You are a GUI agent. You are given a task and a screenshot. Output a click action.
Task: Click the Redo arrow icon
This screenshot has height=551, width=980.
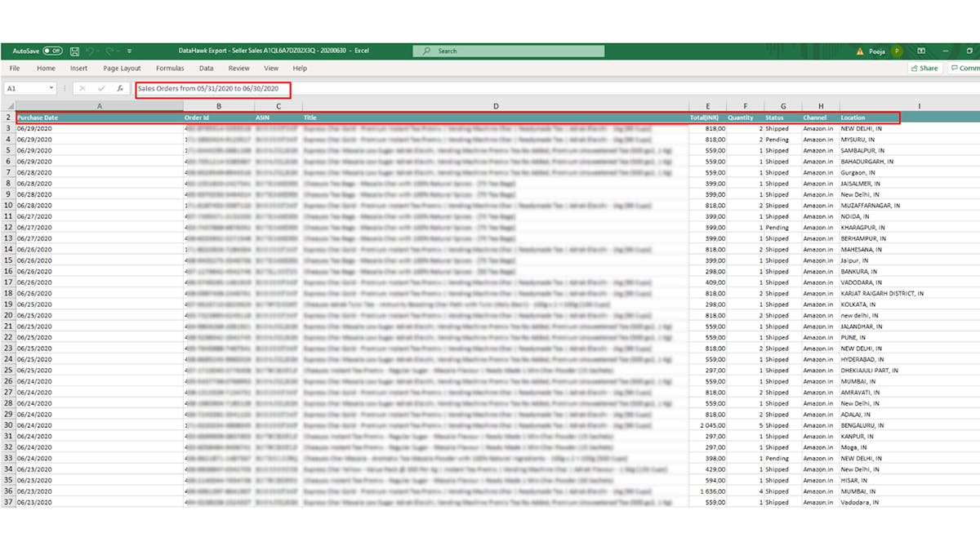[110, 51]
